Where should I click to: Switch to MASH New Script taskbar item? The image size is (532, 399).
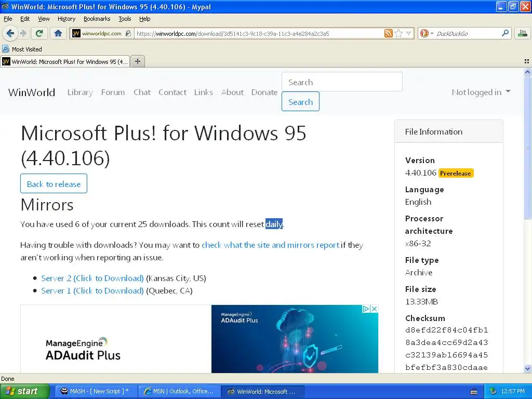click(96, 392)
